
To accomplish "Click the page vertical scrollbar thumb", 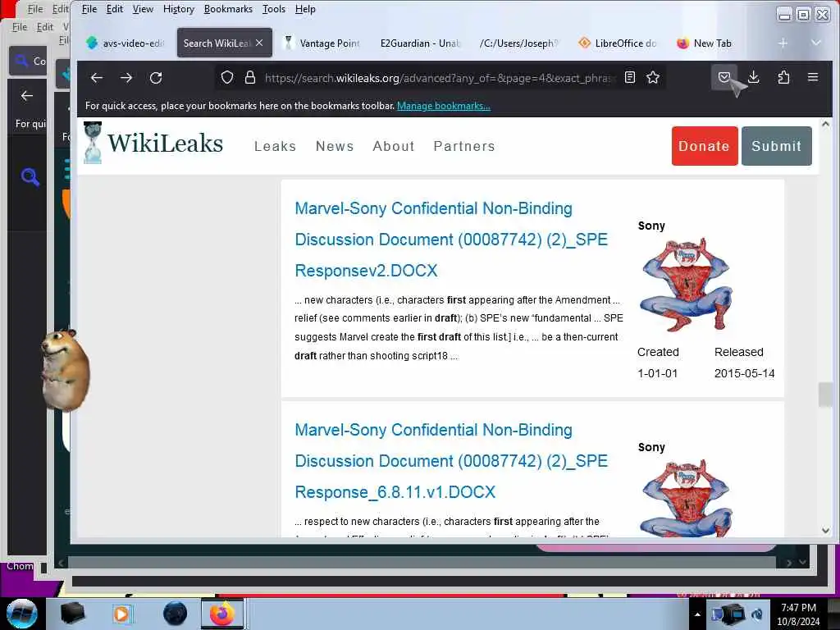I will [x=825, y=395].
